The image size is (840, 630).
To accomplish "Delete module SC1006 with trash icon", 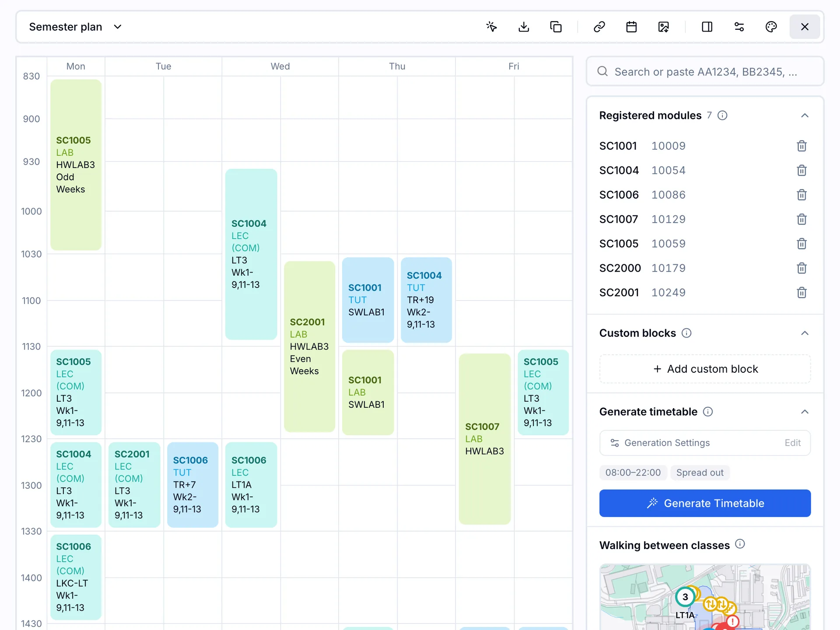I will point(801,195).
